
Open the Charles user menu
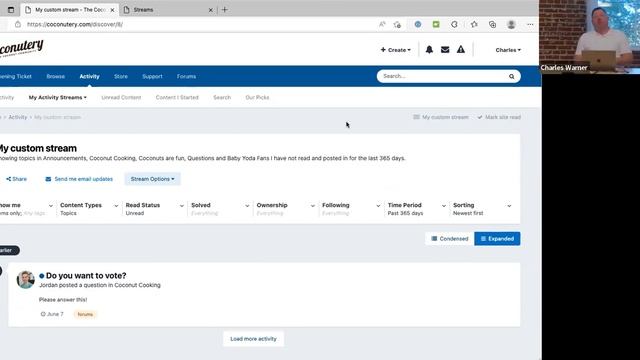coord(508,50)
